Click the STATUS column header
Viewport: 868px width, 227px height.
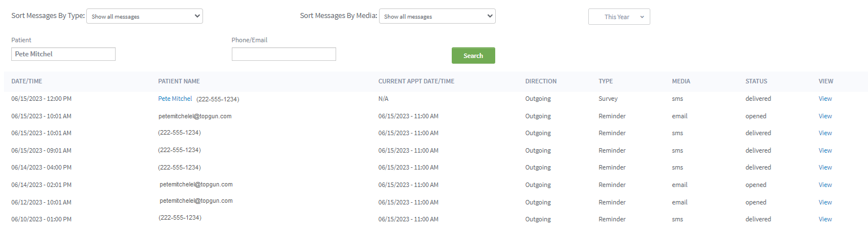coord(756,81)
